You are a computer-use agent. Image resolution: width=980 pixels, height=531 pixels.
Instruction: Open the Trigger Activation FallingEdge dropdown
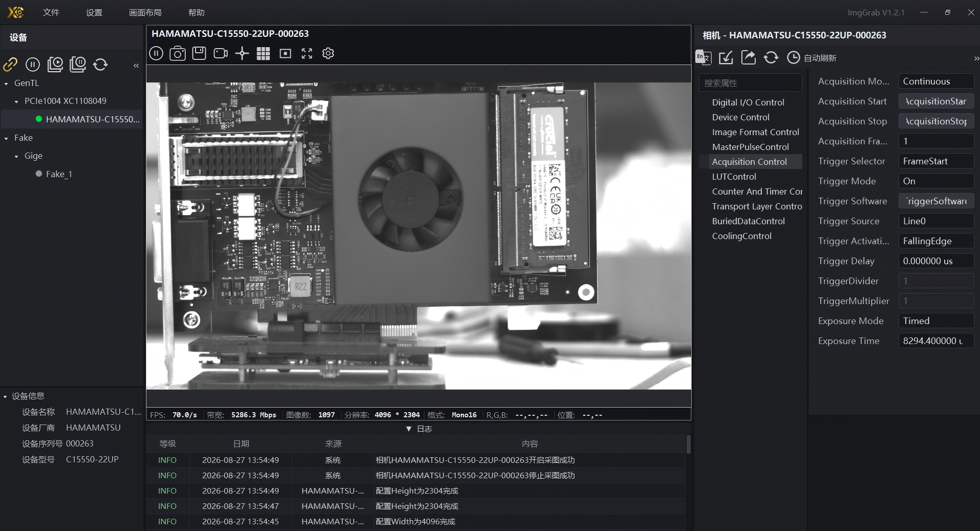[936, 241]
